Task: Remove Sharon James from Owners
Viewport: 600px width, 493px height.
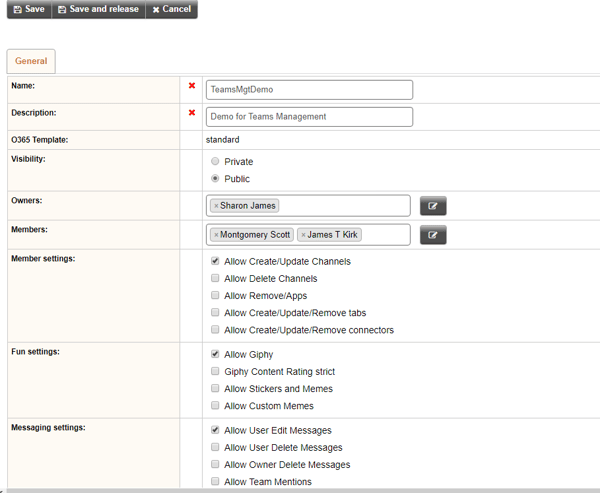Action: (216, 206)
